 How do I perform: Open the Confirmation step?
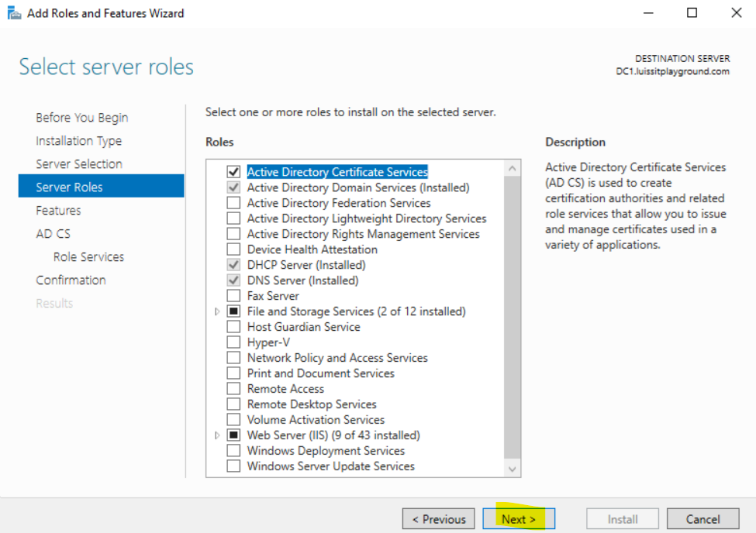click(71, 280)
